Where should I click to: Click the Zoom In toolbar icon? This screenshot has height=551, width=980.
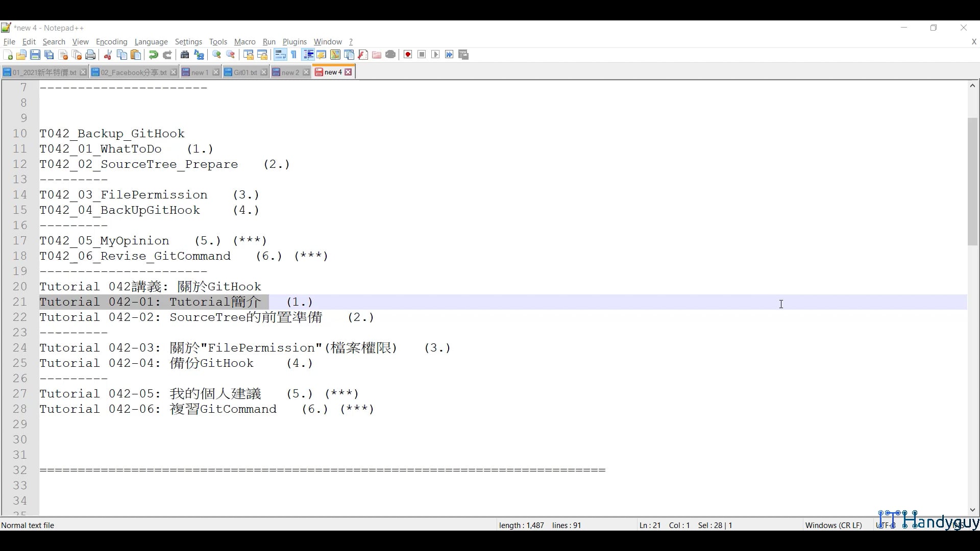216,55
